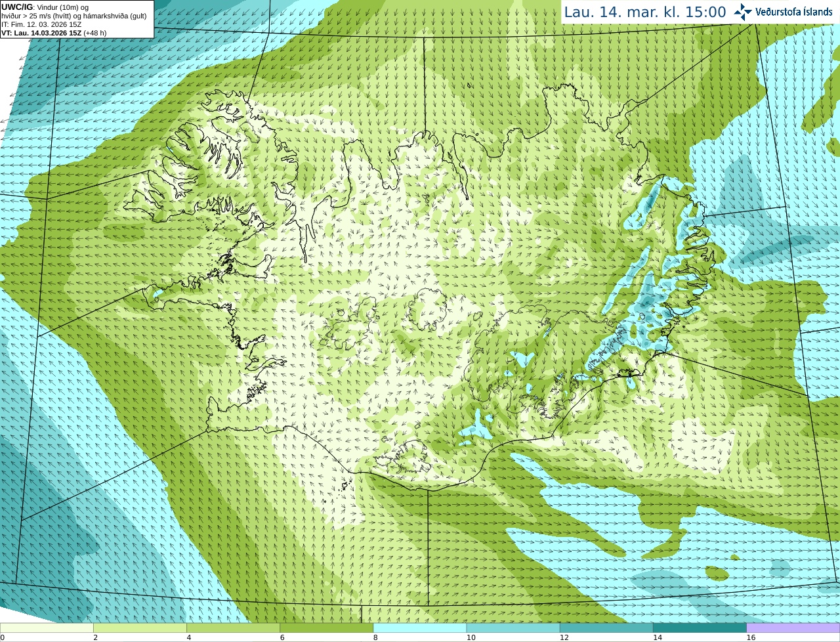Click the scale label 6
This screenshot has width=840, height=642.
pyautogui.click(x=282, y=637)
